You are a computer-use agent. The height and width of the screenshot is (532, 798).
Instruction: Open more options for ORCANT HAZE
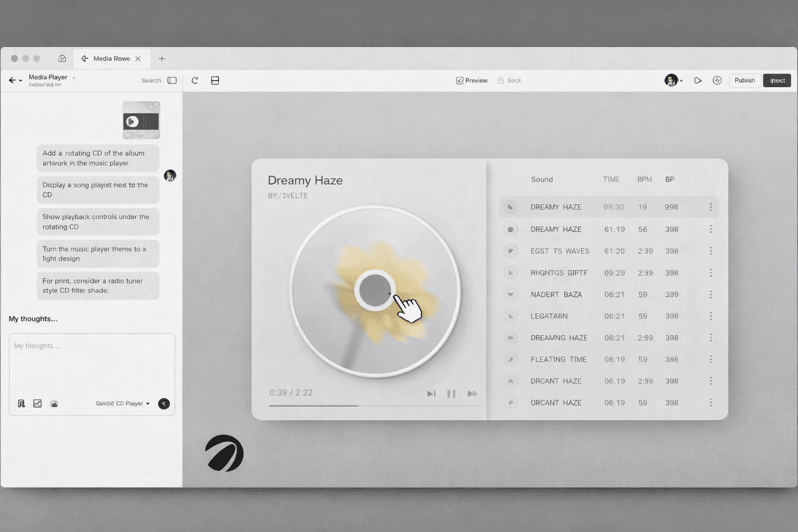[x=711, y=403]
